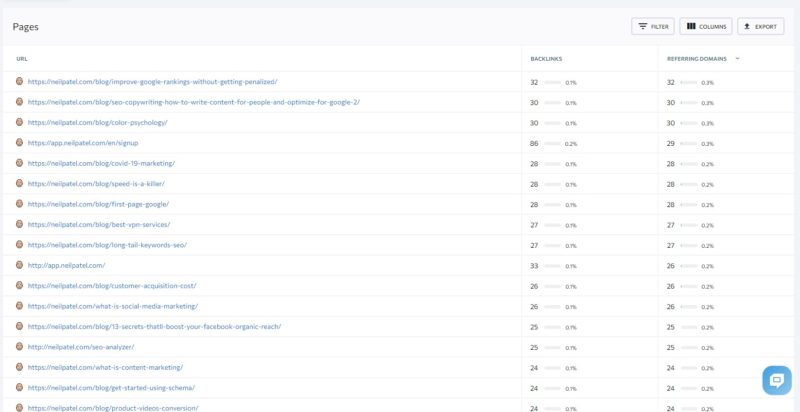Open the customer-acquisition-cost blog link
Viewport: 800px width, 412px height.
click(x=112, y=286)
